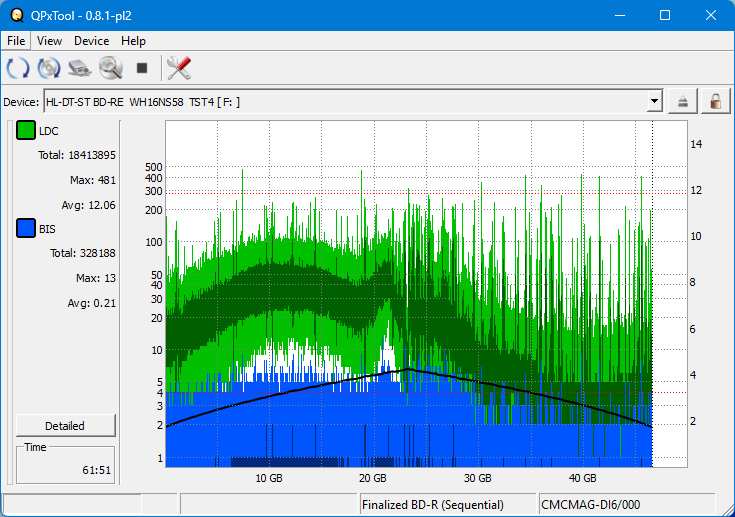
Task: Click the Detailed button
Action: pos(65,425)
